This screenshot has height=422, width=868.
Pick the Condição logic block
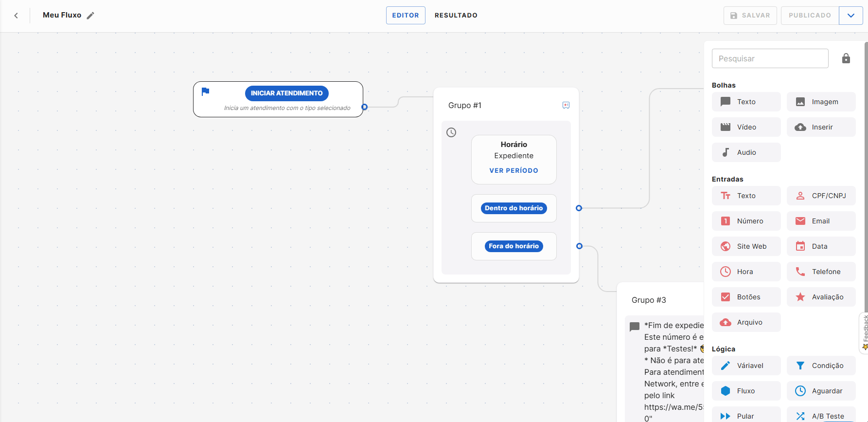821,366
